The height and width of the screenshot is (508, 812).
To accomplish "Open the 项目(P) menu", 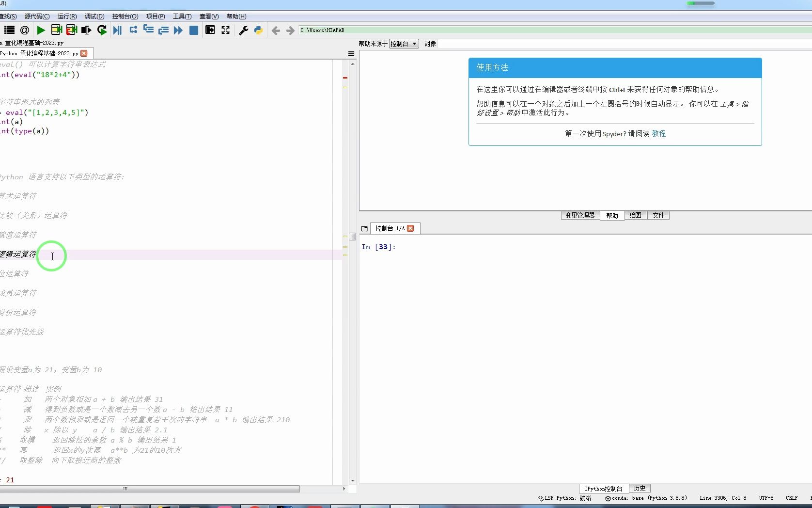I will tap(156, 16).
